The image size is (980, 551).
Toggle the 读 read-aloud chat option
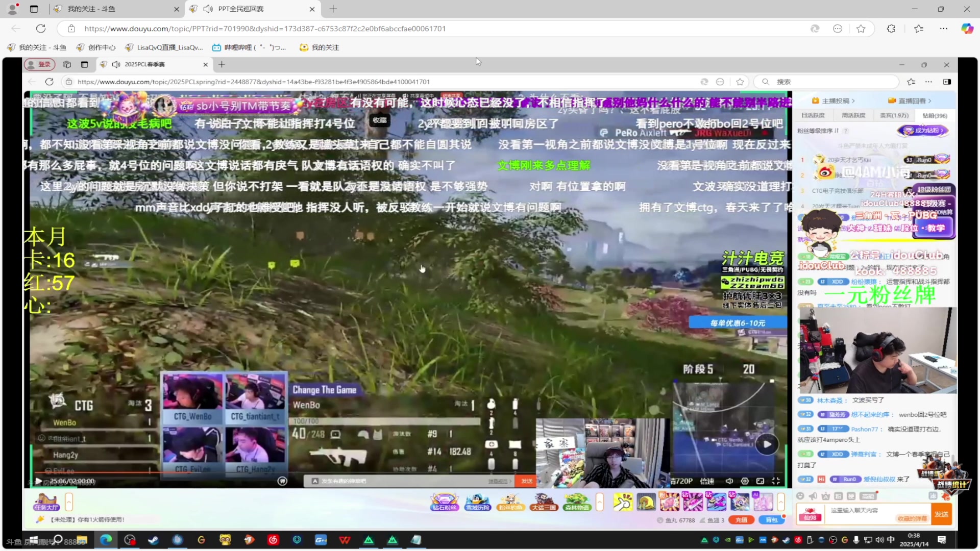[x=933, y=496]
